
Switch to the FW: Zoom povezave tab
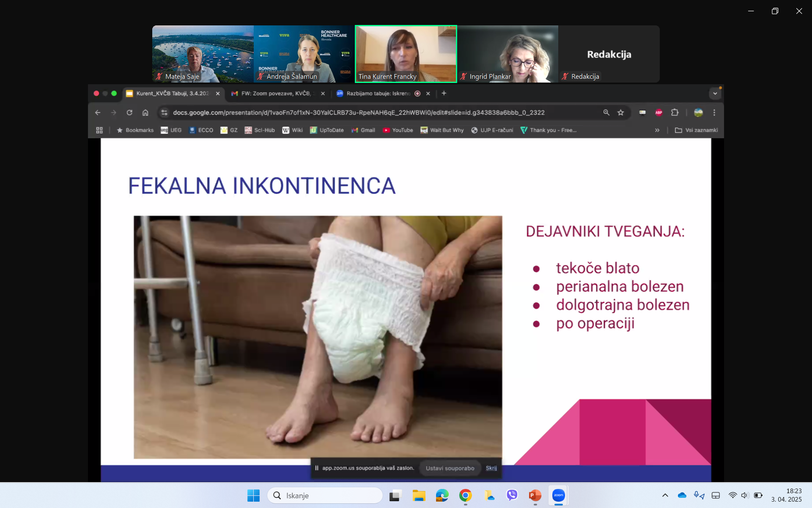pos(276,94)
